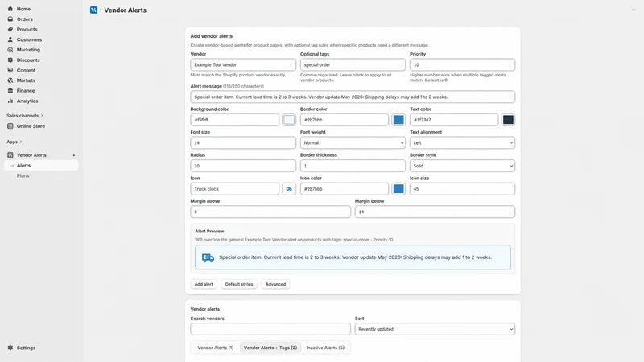Open the icon color swatch
This screenshot has height=362, width=644.
coord(398,189)
